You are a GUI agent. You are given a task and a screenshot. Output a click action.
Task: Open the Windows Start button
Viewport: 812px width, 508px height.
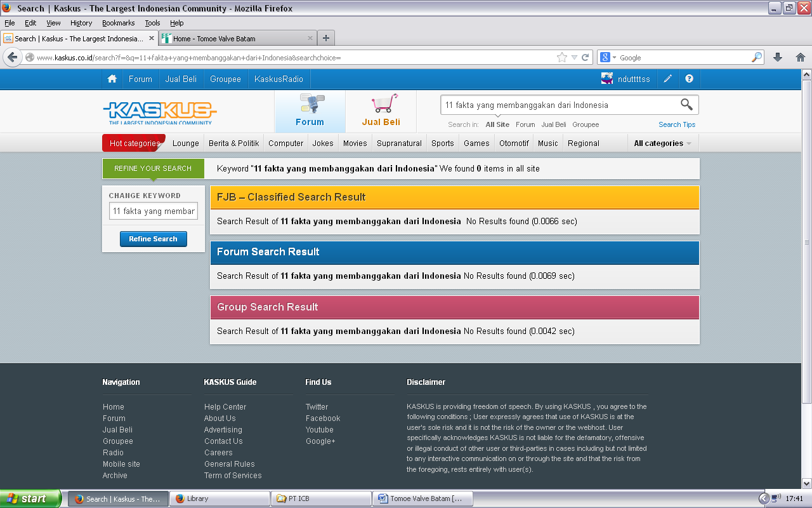click(x=30, y=498)
